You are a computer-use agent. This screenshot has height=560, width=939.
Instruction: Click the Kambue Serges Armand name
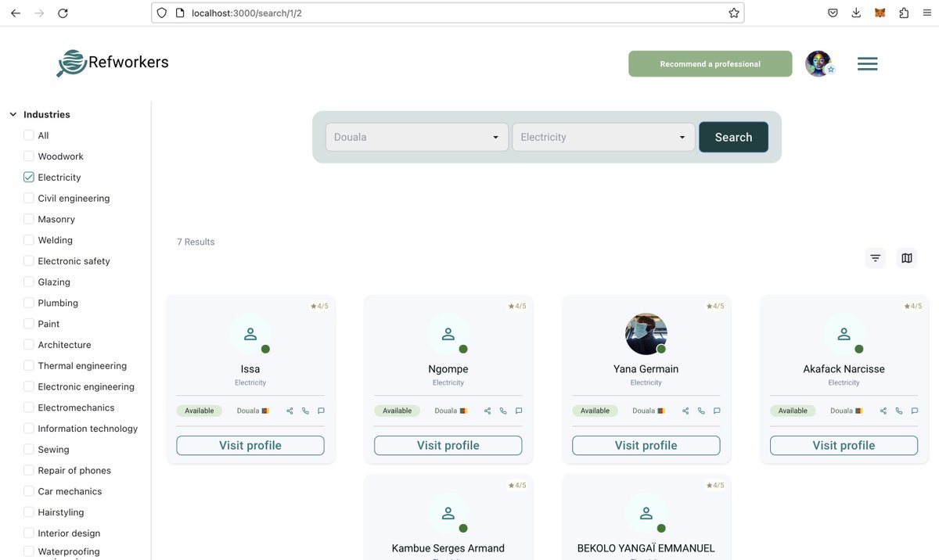click(x=448, y=548)
